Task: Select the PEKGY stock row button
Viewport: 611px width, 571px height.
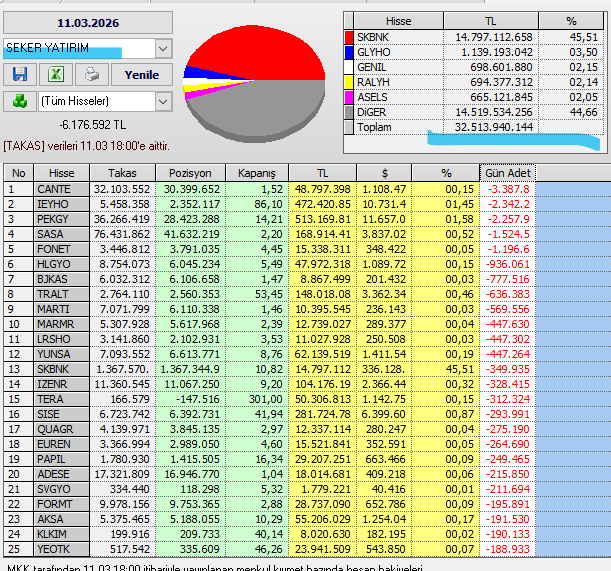Action: click(62, 219)
